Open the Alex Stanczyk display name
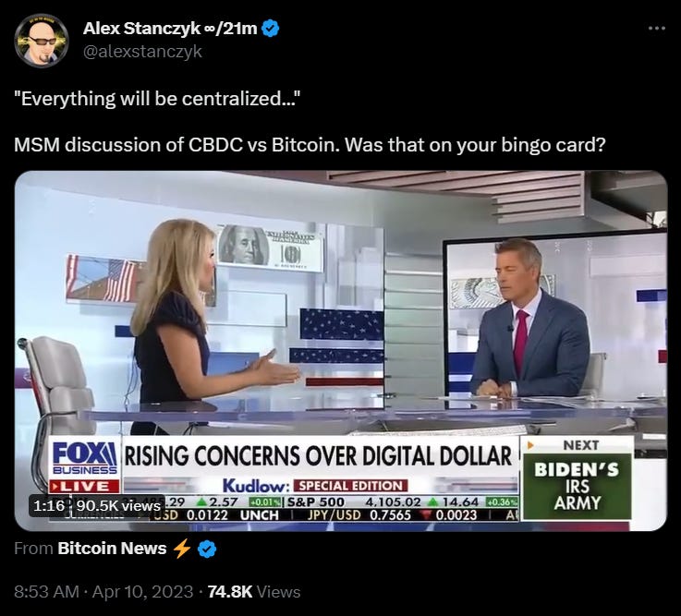The width and height of the screenshot is (681, 616). point(170,29)
